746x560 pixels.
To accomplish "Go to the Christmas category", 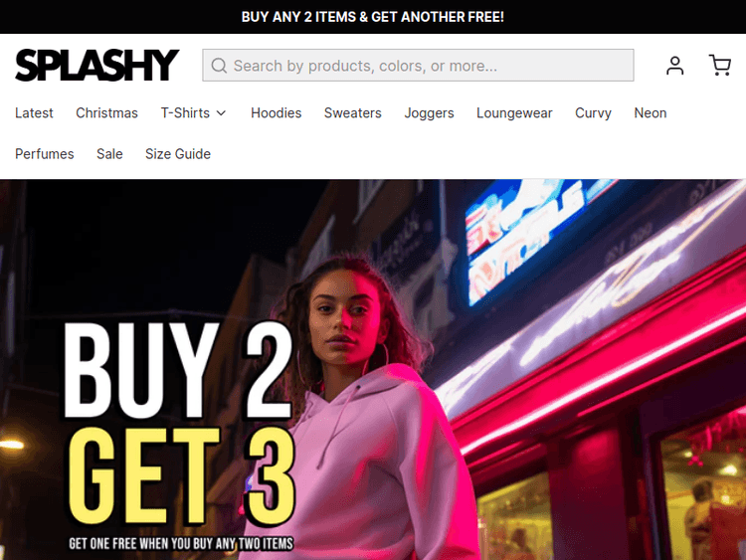I will coord(106,113).
